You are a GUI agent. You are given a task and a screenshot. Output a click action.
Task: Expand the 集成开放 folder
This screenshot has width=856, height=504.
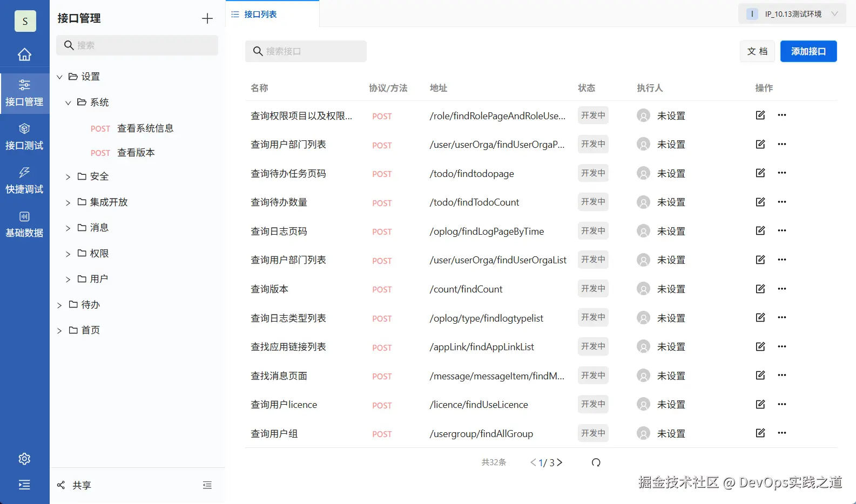point(68,203)
